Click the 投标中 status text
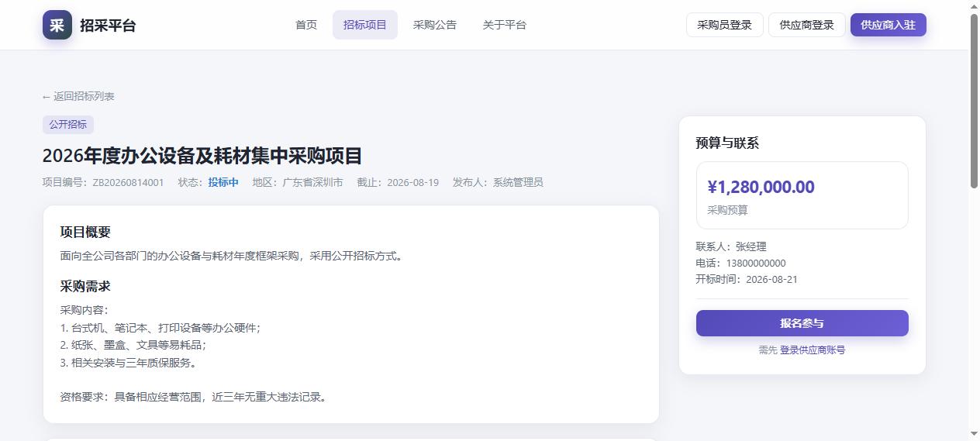The width and height of the screenshot is (980, 441). [x=223, y=183]
